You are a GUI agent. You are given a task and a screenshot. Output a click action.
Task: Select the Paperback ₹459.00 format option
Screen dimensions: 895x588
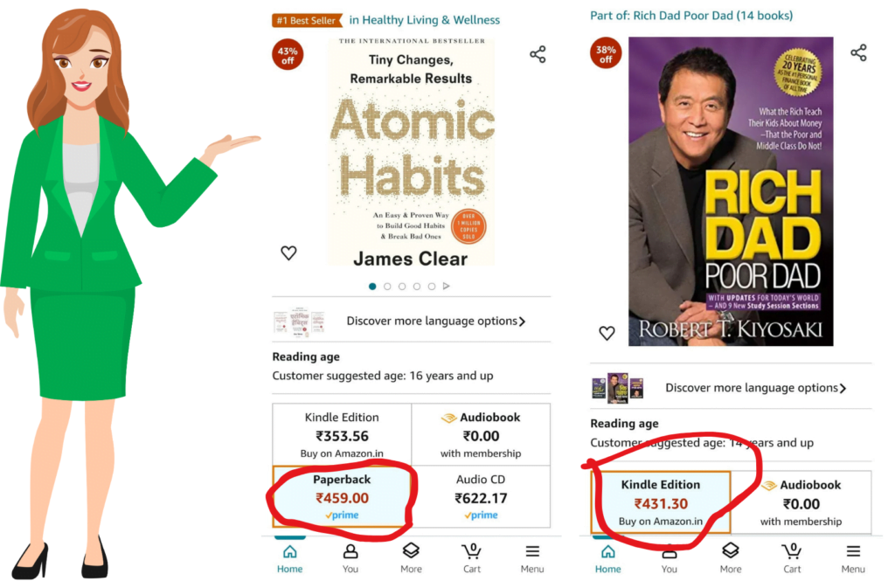342,497
